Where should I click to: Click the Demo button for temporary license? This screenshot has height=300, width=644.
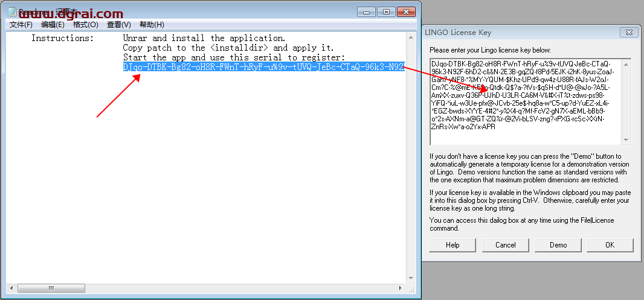pos(558,245)
